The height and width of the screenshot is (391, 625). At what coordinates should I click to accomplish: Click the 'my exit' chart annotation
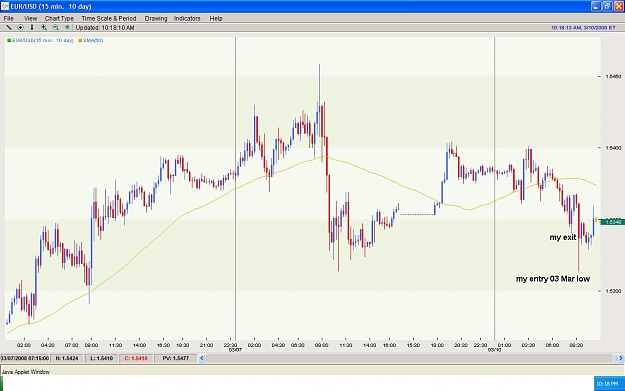tap(563, 238)
